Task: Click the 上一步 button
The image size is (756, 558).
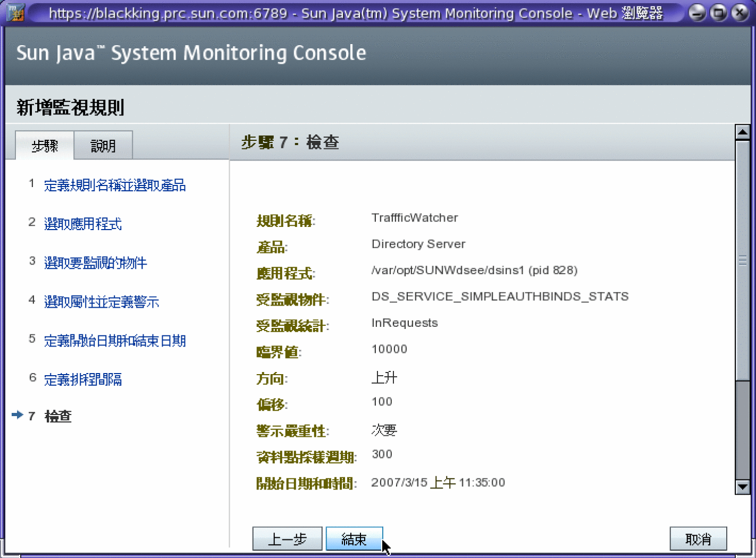Action: [x=287, y=539]
